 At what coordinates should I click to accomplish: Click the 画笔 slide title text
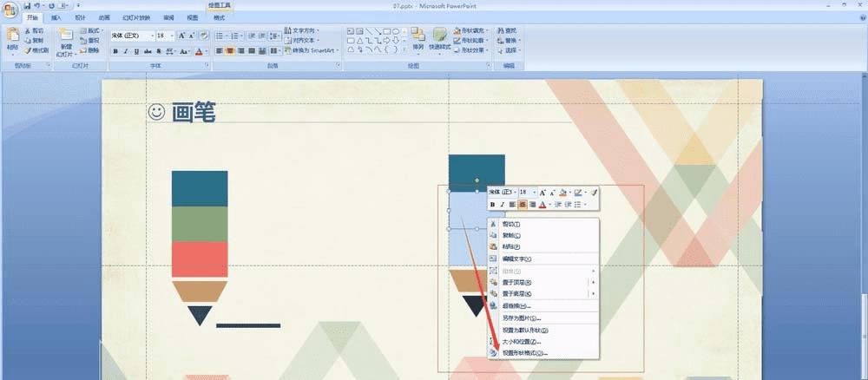pos(194,112)
